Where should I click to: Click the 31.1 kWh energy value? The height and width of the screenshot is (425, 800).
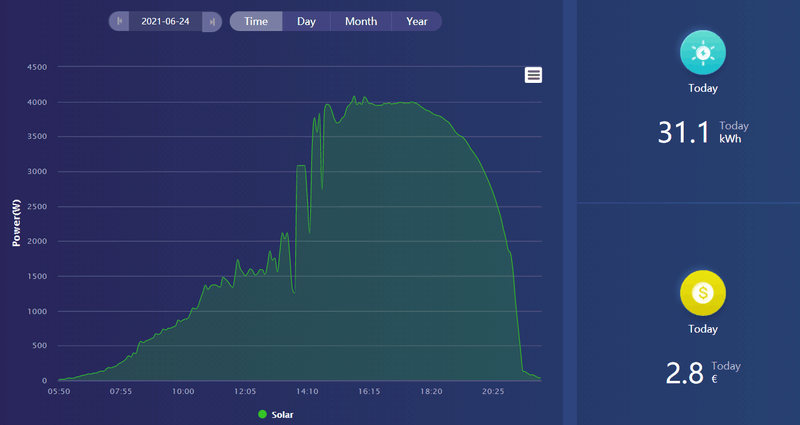684,132
